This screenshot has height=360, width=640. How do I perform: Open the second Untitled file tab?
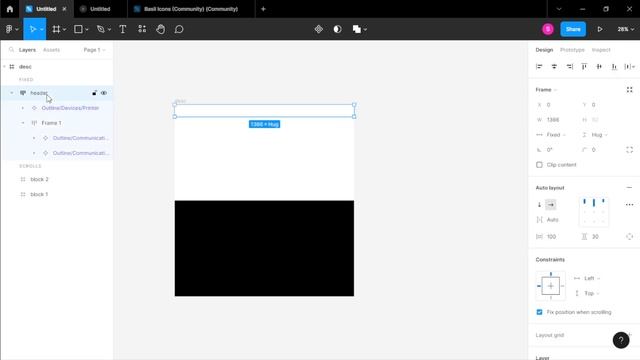click(100, 9)
